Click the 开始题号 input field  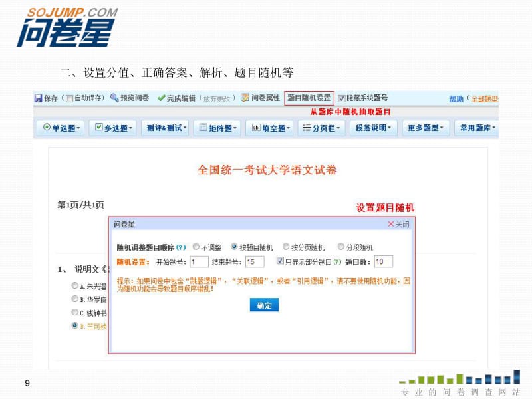[x=199, y=261]
